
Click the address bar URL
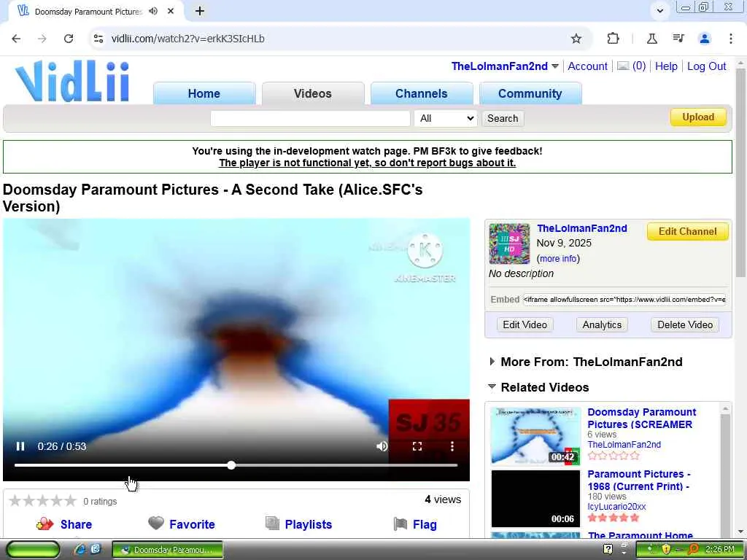coord(187,39)
